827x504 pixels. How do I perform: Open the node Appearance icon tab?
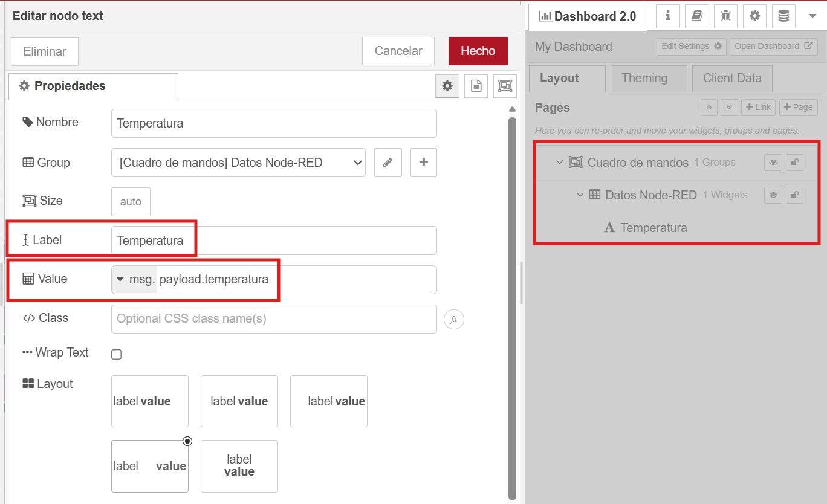pyautogui.click(x=505, y=85)
